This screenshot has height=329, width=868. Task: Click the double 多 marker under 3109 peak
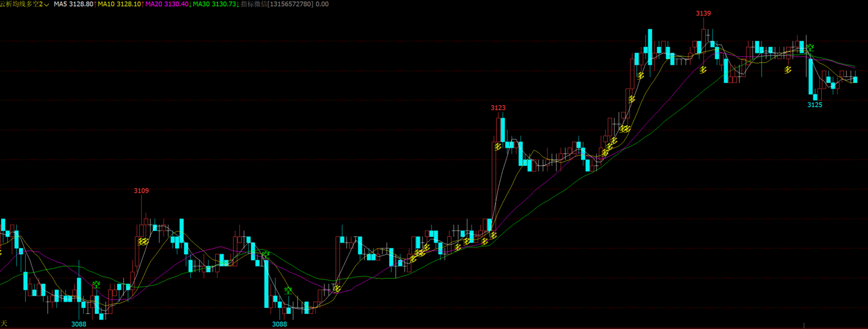[x=143, y=241]
